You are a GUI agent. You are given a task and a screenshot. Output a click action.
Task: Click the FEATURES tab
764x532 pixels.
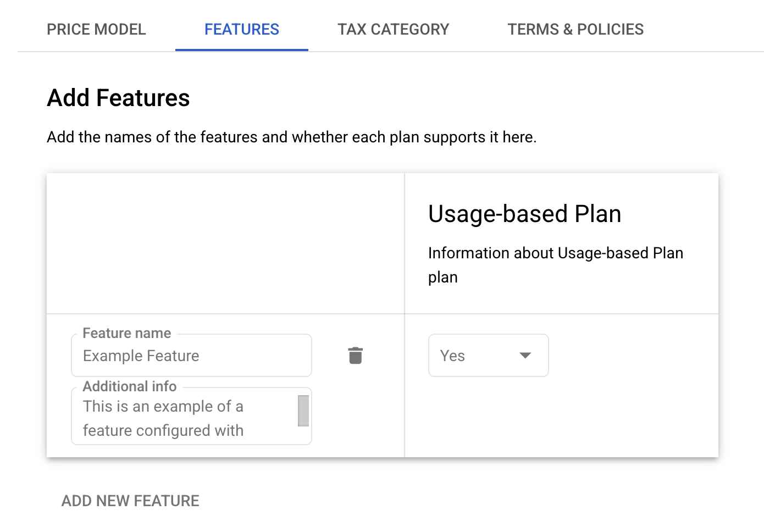[242, 29]
